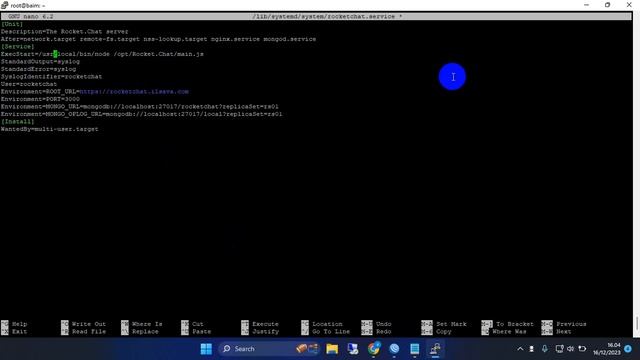Click the nano Previous shortcut label

571,324
